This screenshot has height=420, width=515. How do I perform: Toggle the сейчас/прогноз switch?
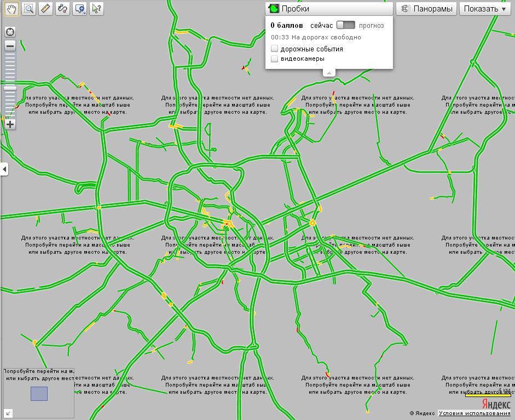(x=345, y=25)
